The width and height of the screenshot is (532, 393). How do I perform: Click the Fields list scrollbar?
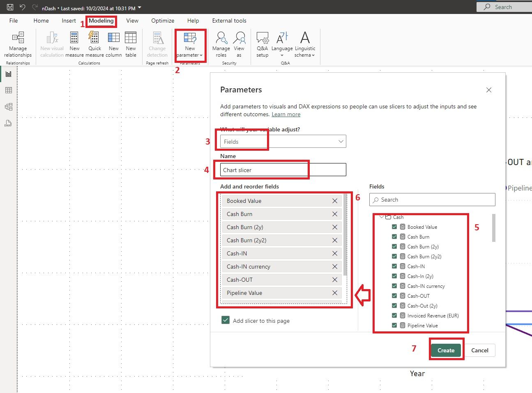tap(494, 228)
